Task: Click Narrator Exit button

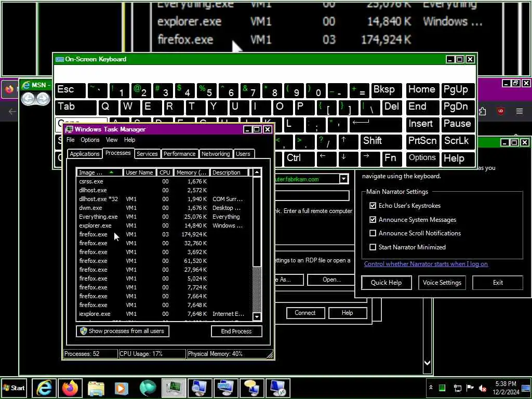Action: (498, 283)
